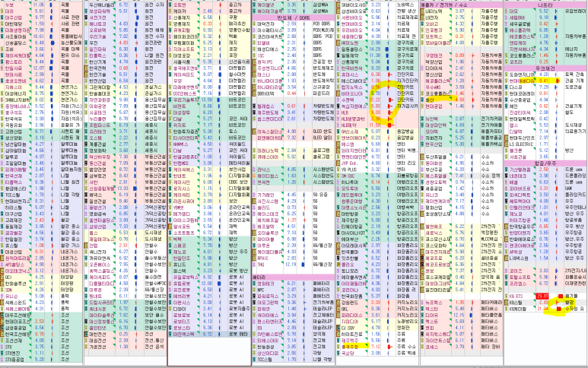Click the 파라다이스 stock name
The width and height of the screenshot is (588, 368).
click(351, 316)
